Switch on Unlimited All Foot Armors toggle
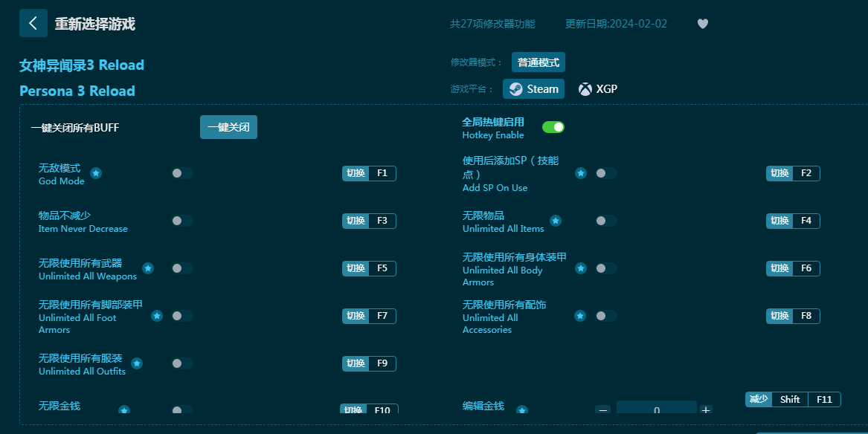The width and height of the screenshot is (868, 434). click(x=181, y=316)
